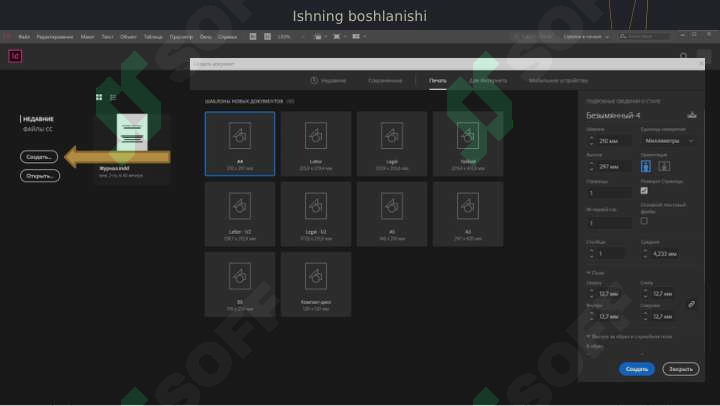
Task: Select portrait orientation icon
Action: coord(646,166)
